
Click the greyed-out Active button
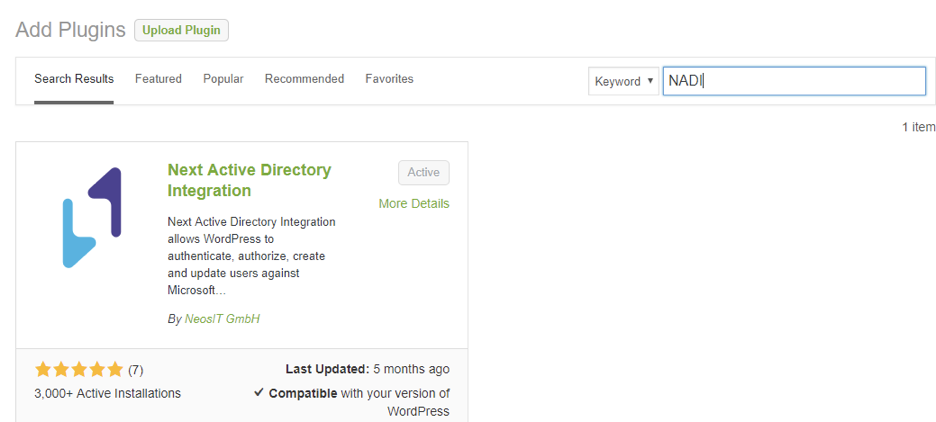click(424, 173)
